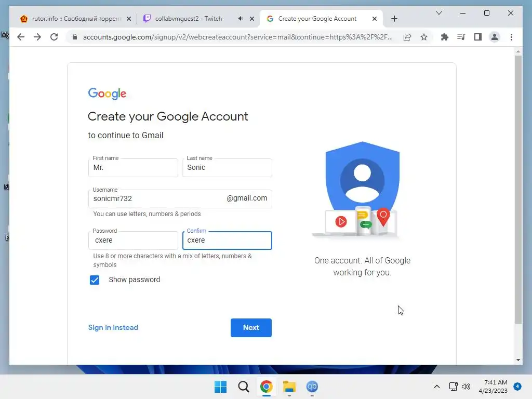Open the Windows Start menu
The image size is (532, 399).
[220, 387]
